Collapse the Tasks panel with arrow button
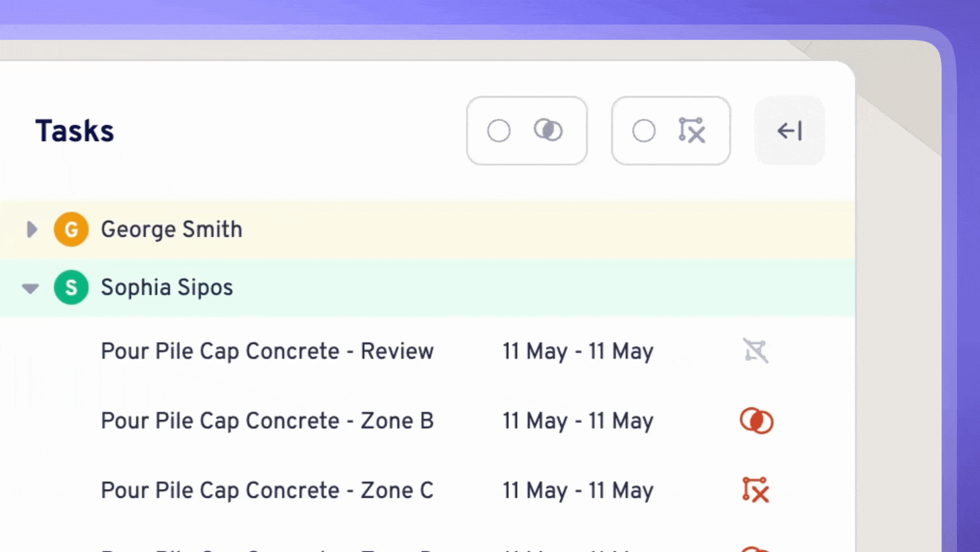The height and width of the screenshot is (552, 980). [789, 131]
